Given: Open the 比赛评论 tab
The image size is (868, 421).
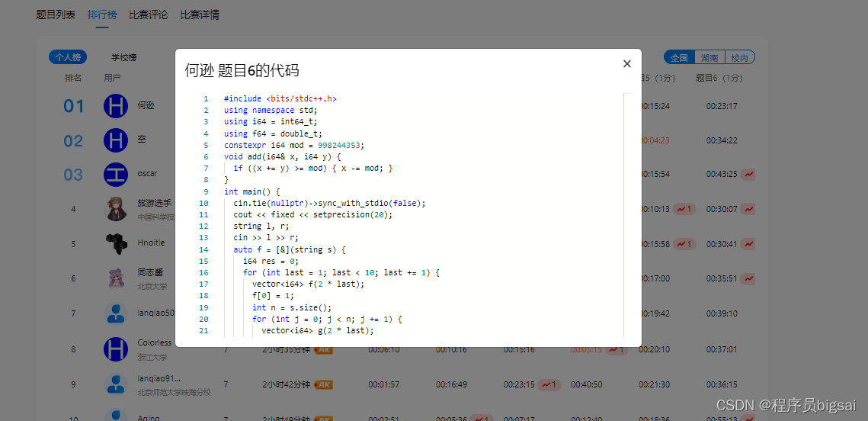Looking at the screenshot, I should [x=149, y=15].
